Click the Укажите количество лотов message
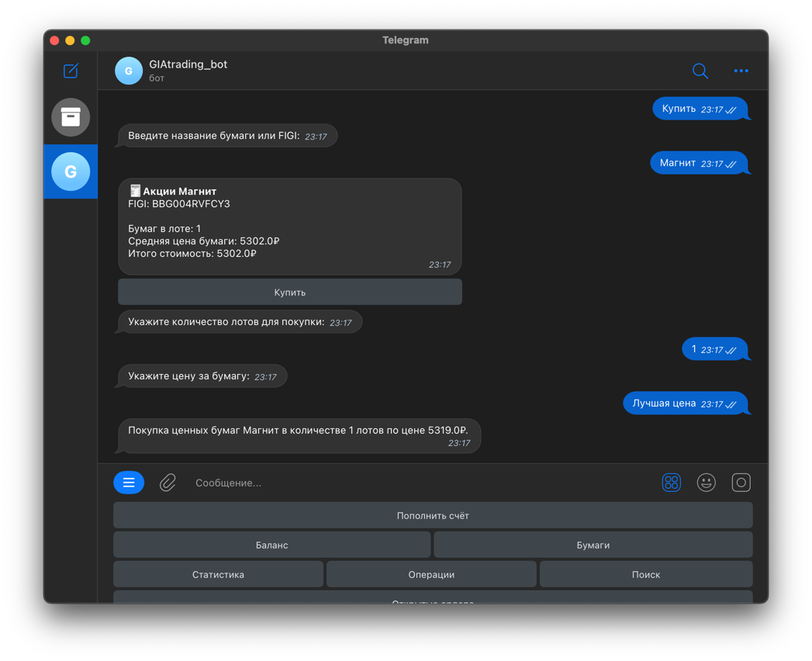Screen dimensions: 812x661 [240, 322]
